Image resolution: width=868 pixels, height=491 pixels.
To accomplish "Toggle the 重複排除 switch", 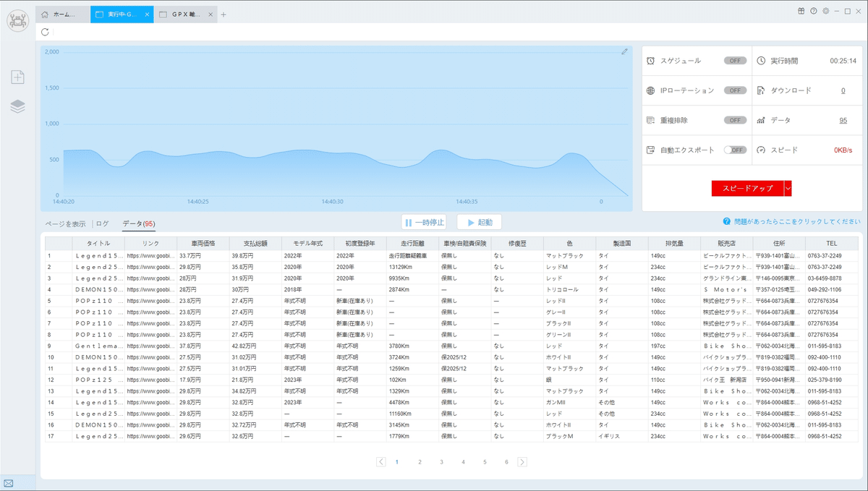I will (x=736, y=120).
